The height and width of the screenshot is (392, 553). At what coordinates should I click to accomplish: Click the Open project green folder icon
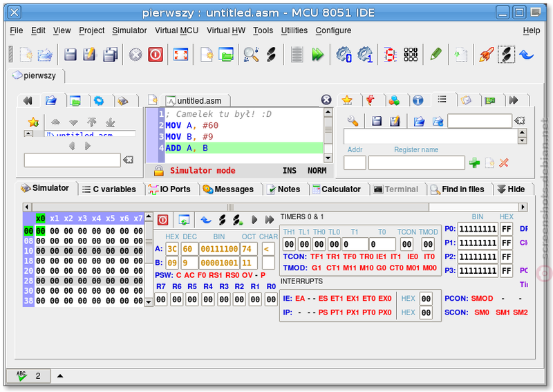226,55
